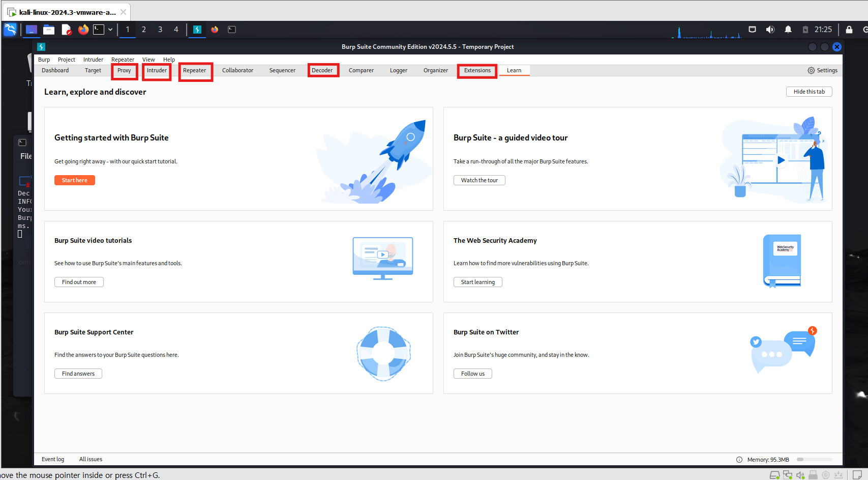
Task: Switch to the Organizer tab
Action: pyautogui.click(x=436, y=70)
